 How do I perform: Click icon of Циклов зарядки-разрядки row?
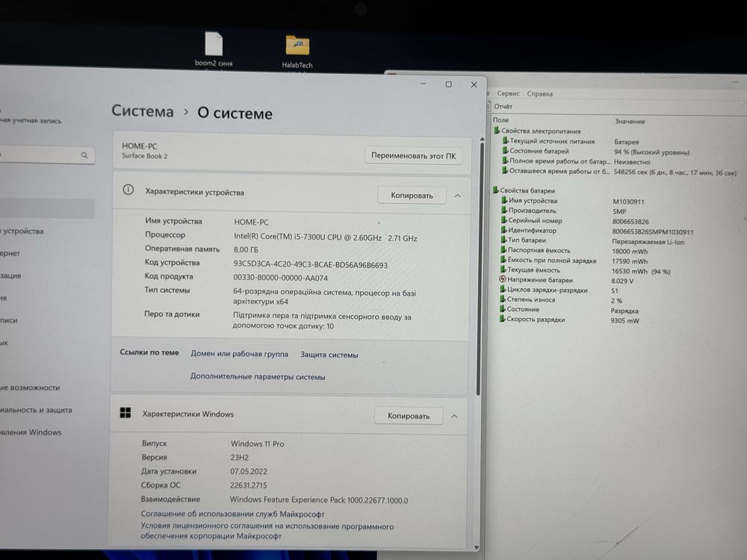503,289
